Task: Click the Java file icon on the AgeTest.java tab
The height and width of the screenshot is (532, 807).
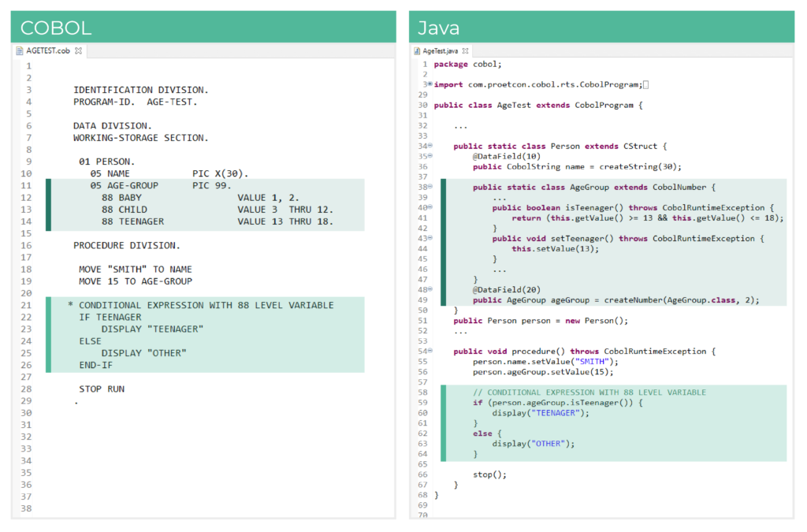Action: coord(417,49)
